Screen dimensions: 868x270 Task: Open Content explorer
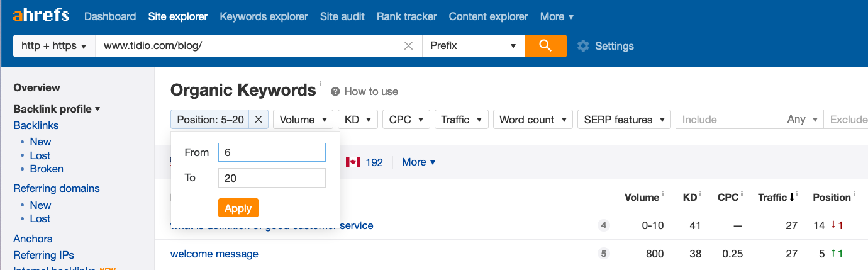pyautogui.click(x=489, y=16)
